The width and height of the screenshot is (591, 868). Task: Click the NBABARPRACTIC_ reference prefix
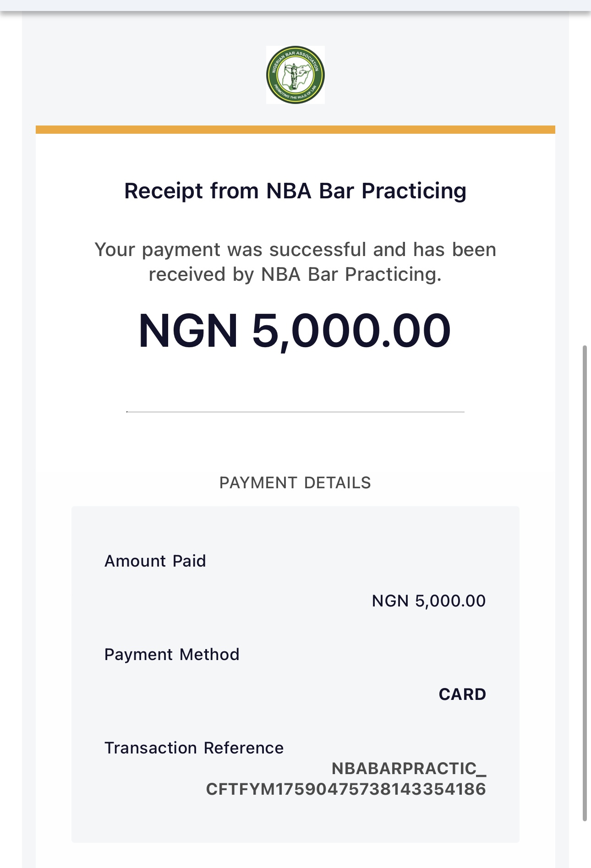(409, 769)
